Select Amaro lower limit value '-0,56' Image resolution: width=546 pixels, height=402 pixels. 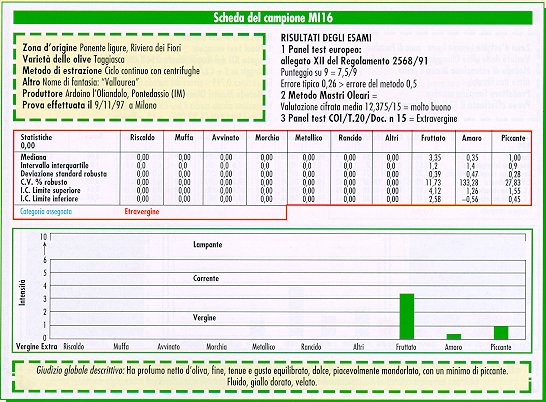coord(470,199)
